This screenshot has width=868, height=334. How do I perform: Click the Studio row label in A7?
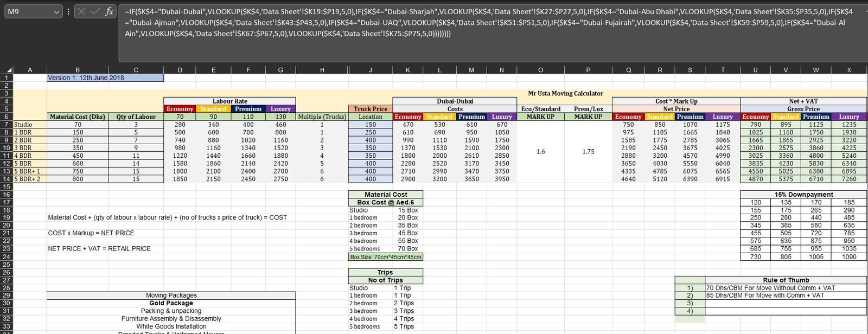[x=30, y=125]
